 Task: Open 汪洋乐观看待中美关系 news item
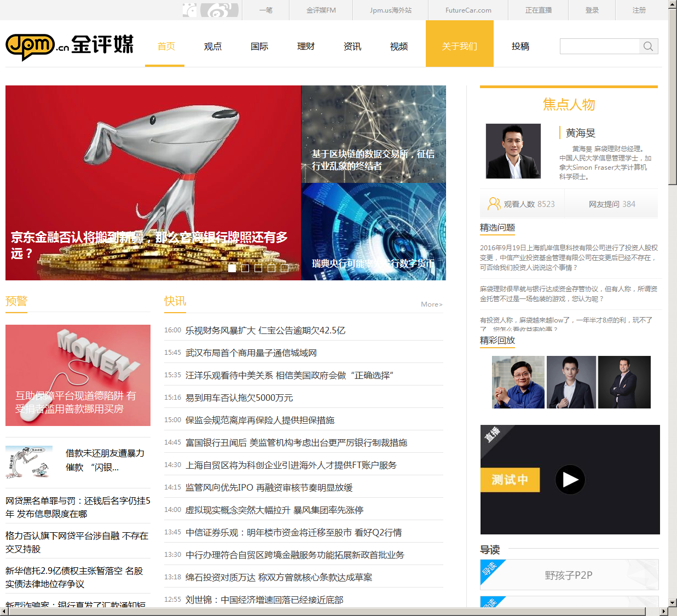(x=290, y=375)
